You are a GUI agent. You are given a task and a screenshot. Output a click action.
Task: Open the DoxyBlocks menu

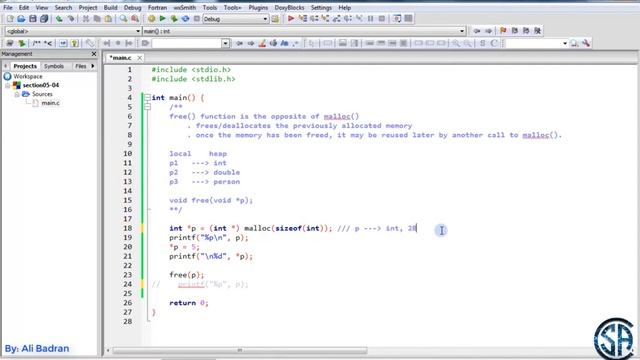pos(289,7)
